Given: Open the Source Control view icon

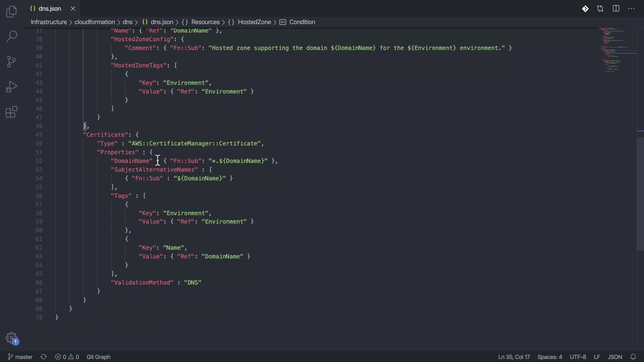Looking at the screenshot, I should pos(11,62).
